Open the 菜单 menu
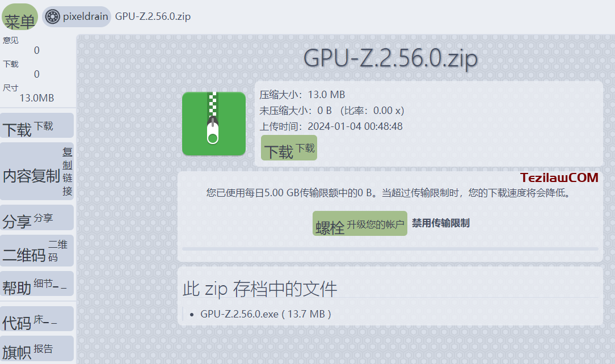615x364 pixels. [x=20, y=16]
